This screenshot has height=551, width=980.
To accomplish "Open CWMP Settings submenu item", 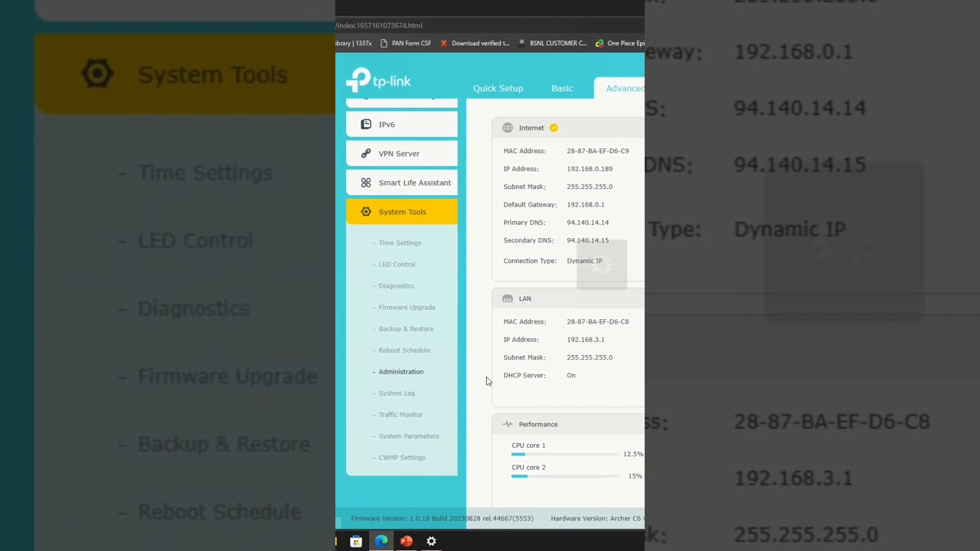I will (402, 457).
